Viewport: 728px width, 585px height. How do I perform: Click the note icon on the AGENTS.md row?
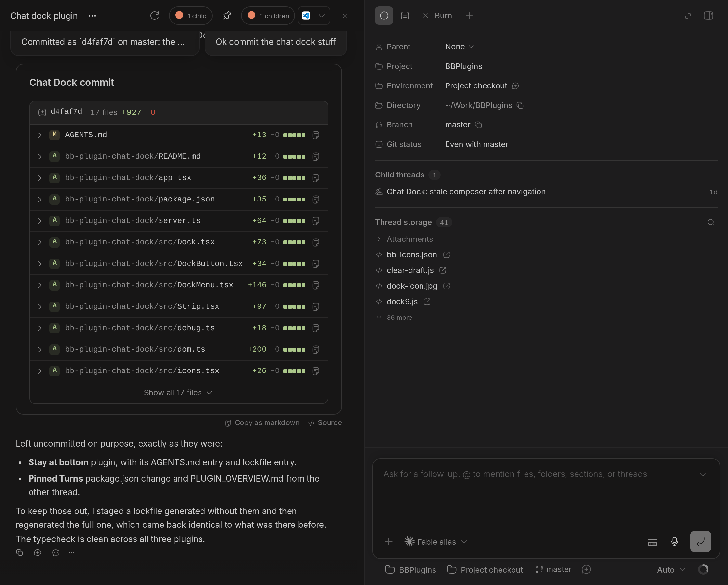[316, 135]
